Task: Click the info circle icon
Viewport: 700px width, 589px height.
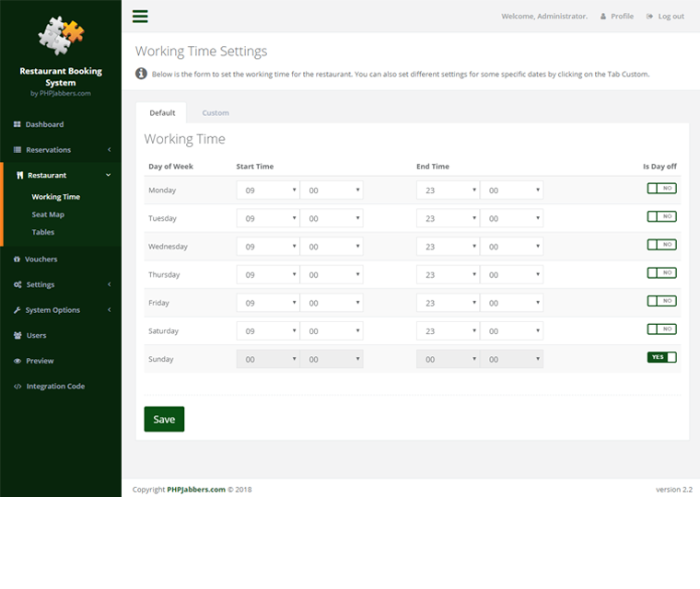Action: (141, 74)
